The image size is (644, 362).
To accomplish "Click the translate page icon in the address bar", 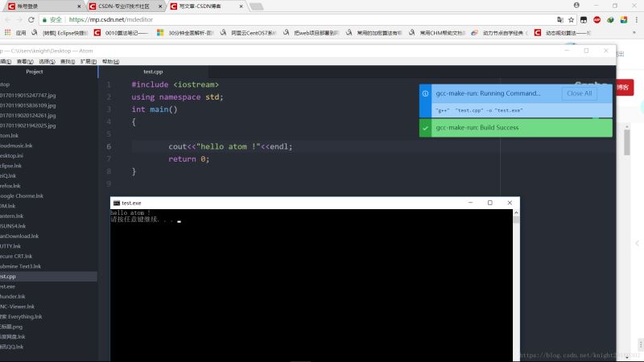I will click(x=559, y=19).
